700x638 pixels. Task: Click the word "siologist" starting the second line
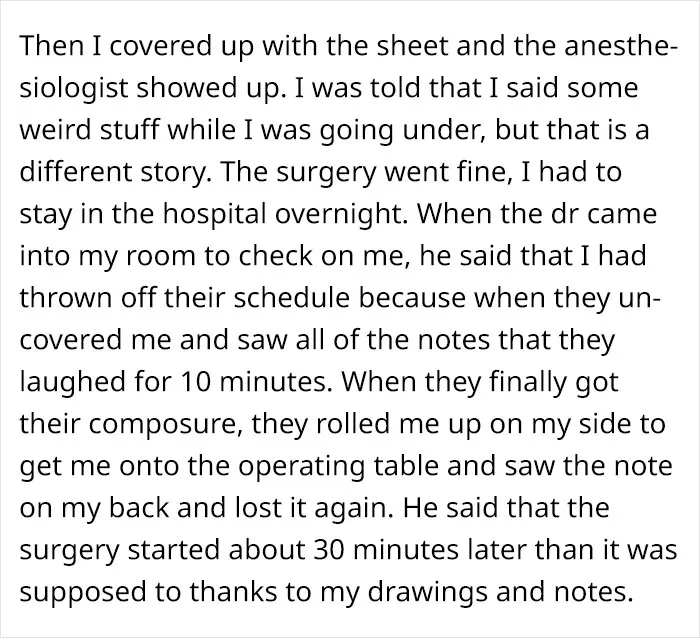click(74, 88)
